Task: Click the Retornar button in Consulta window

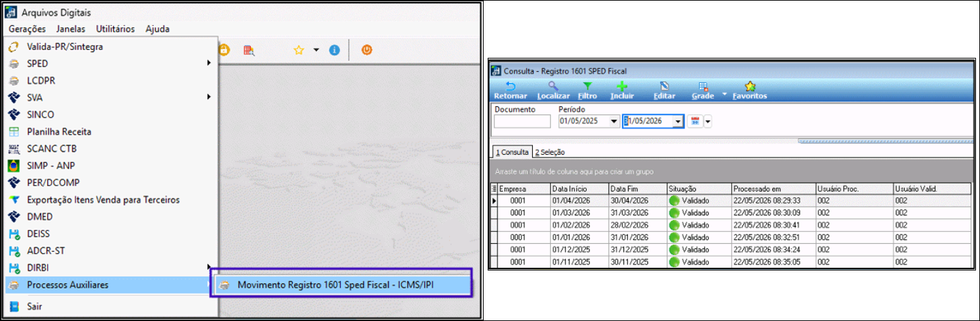Action: pyautogui.click(x=510, y=90)
